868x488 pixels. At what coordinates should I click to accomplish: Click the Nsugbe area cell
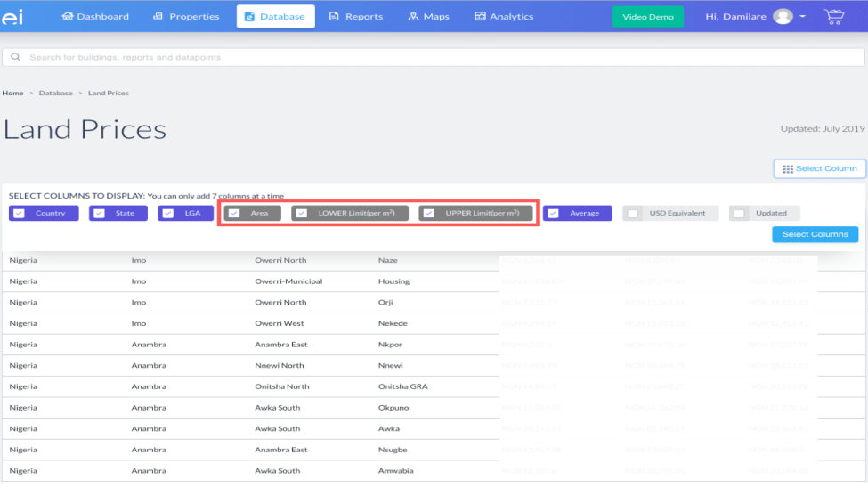393,450
